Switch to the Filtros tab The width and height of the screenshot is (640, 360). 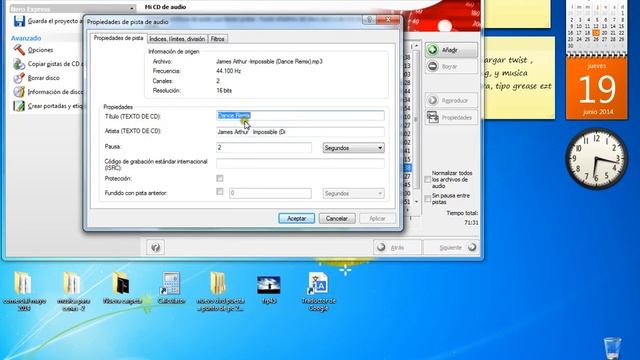(218, 39)
